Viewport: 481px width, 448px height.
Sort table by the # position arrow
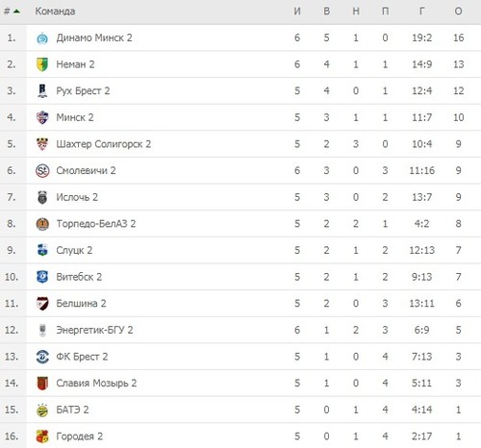click(16, 12)
